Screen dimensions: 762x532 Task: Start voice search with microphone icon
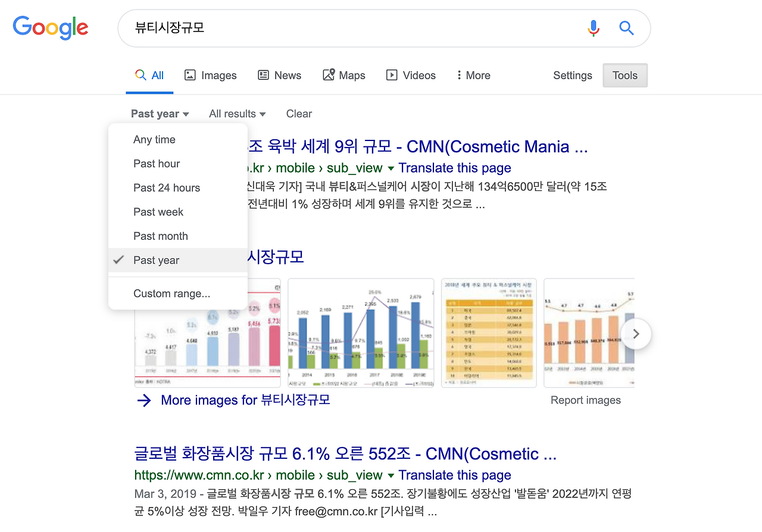[594, 28]
